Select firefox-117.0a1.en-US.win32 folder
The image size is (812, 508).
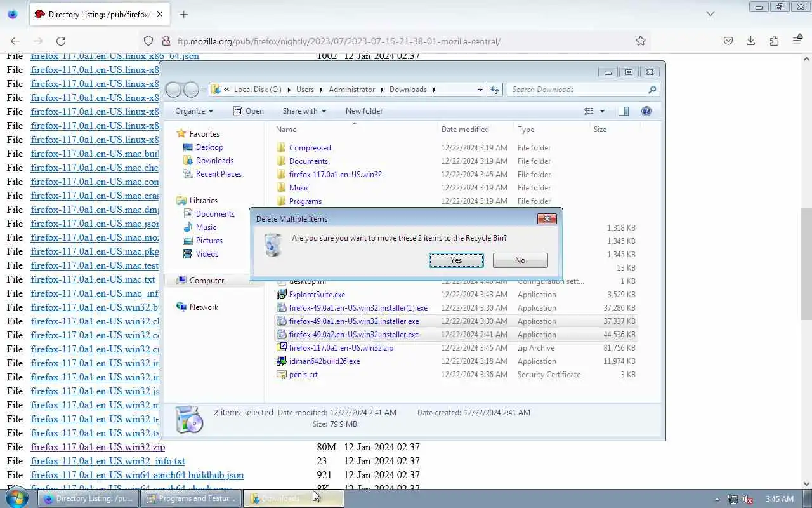335,175
